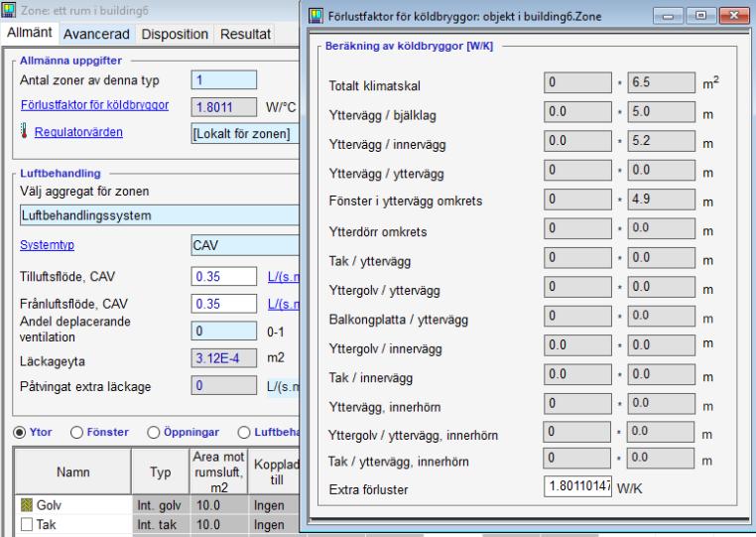Click Yttervägg / innervägg coefficient field

577,141
